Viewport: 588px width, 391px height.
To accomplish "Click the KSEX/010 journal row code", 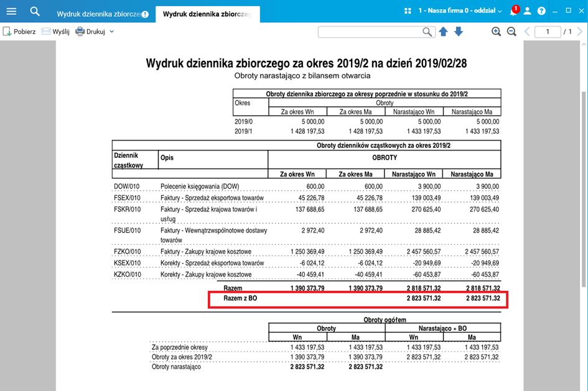I will (x=128, y=263).
